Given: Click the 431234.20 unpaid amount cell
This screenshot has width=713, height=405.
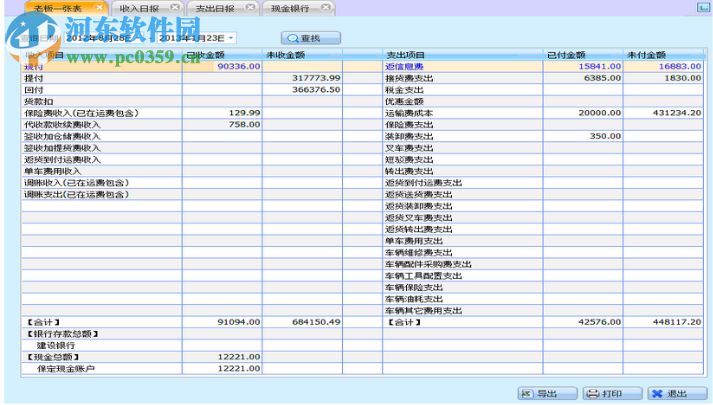Looking at the screenshot, I should pos(663,113).
